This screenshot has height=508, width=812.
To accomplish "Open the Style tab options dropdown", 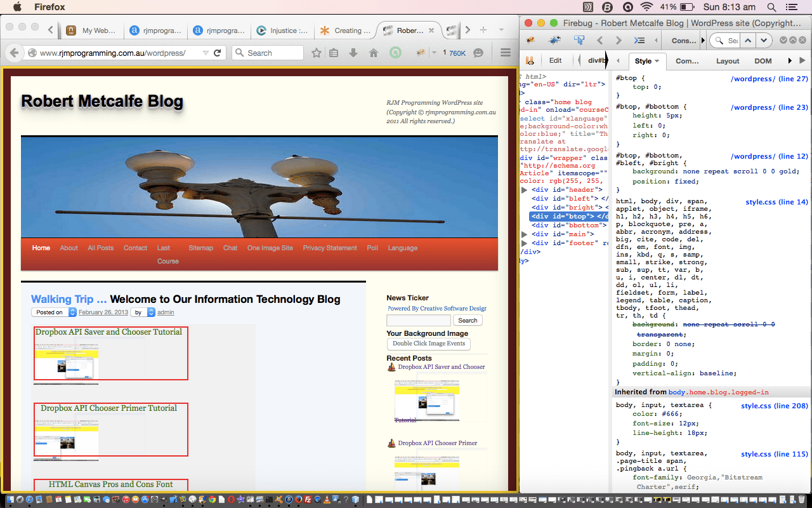I will [657, 61].
